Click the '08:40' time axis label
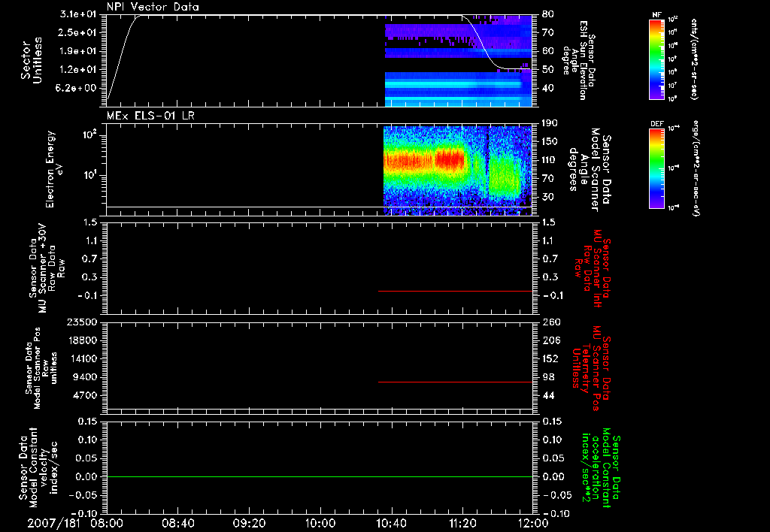 pos(177,523)
